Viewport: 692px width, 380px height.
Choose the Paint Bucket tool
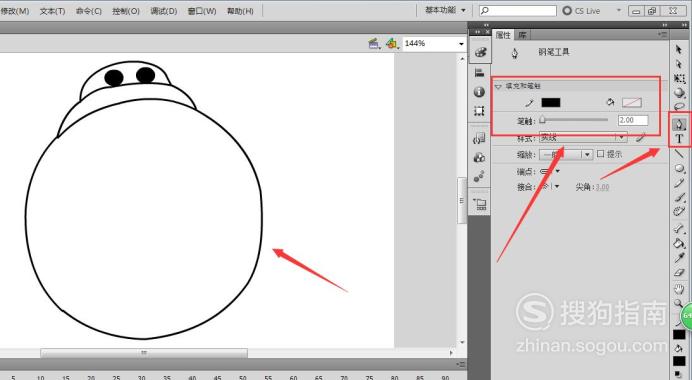679,243
